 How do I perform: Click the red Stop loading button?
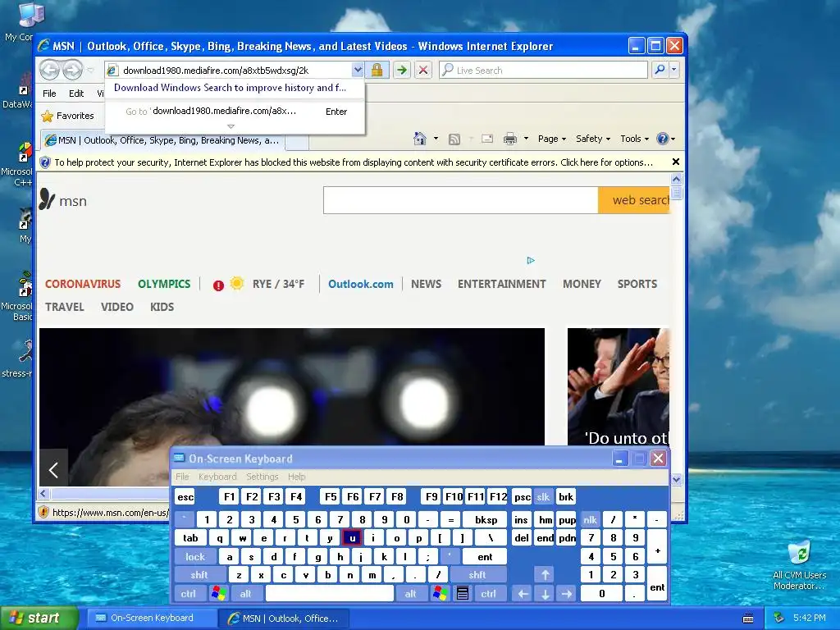[x=423, y=70]
